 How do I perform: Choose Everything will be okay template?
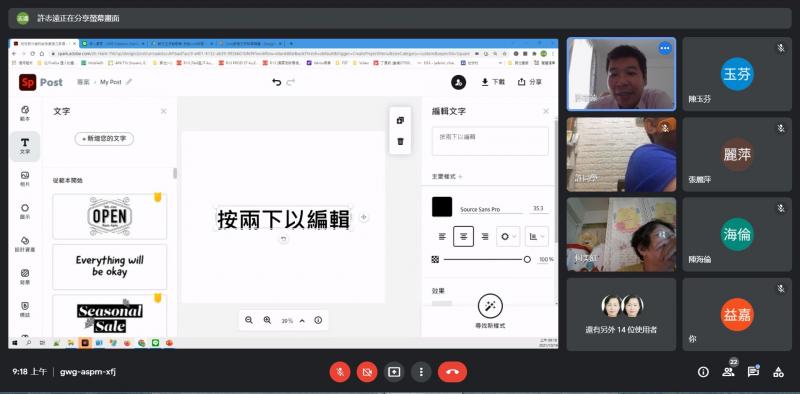coord(110,267)
